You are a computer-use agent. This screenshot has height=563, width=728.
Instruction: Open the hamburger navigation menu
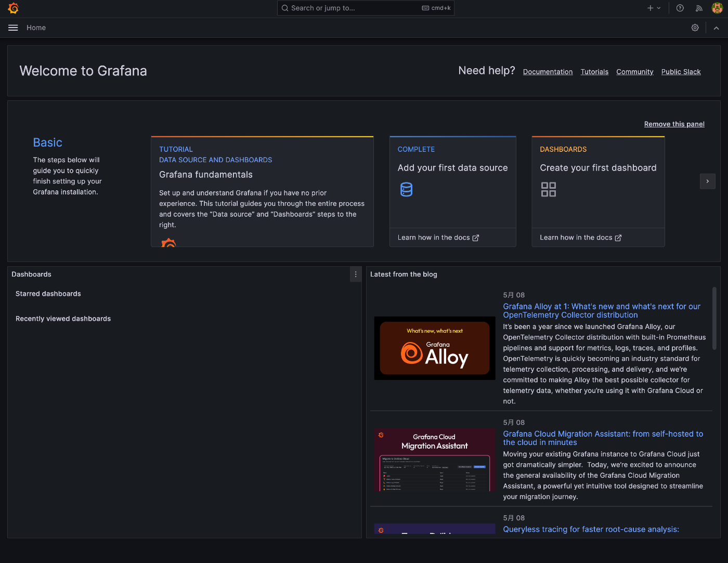[13, 28]
